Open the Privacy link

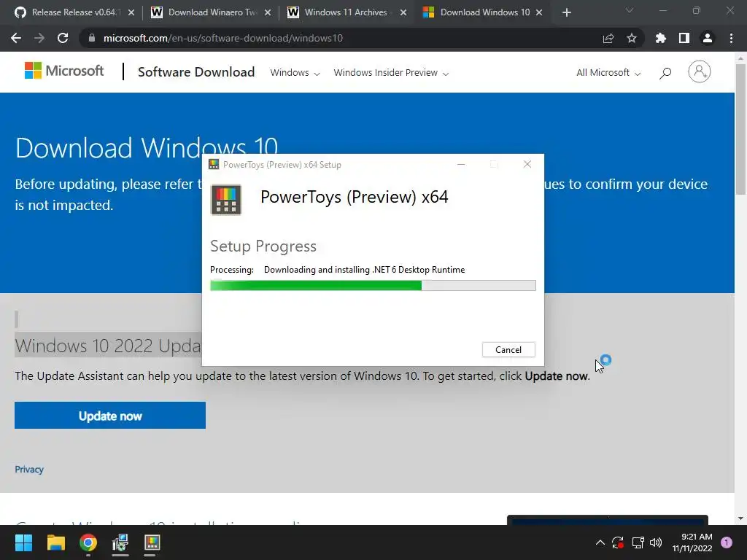[x=29, y=469]
